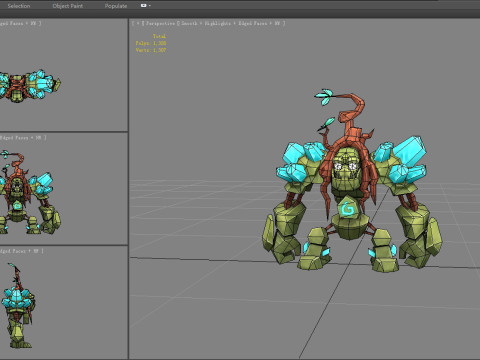
Task: Open the ribbon display options dropdown
Action: click(145, 6)
